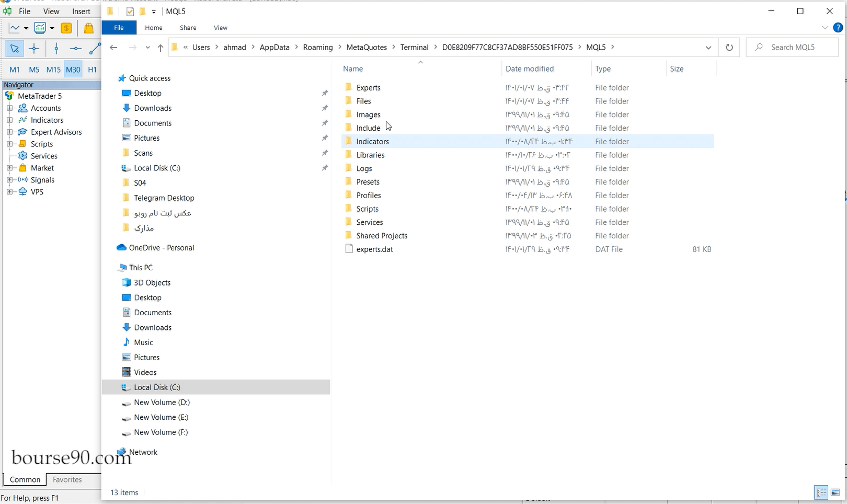This screenshot has width=847, height=504.
Task: Switch to large icons view layout
Action: 835,492
